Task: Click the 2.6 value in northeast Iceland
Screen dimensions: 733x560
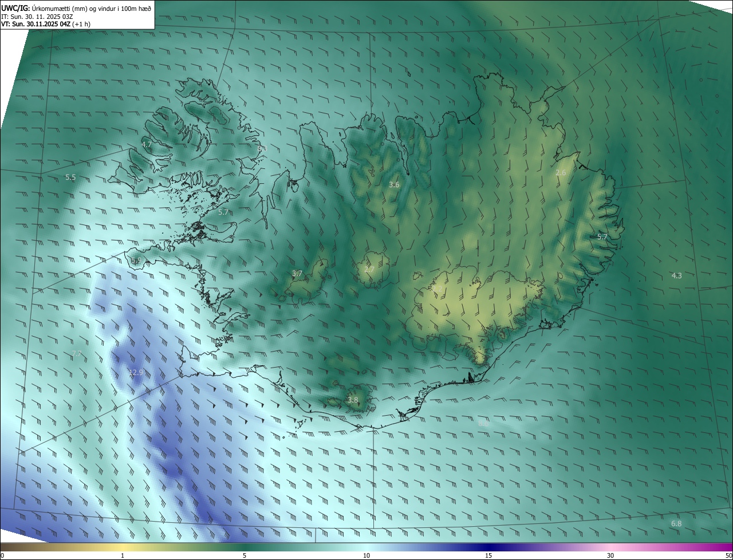Action: pos(561,172)
